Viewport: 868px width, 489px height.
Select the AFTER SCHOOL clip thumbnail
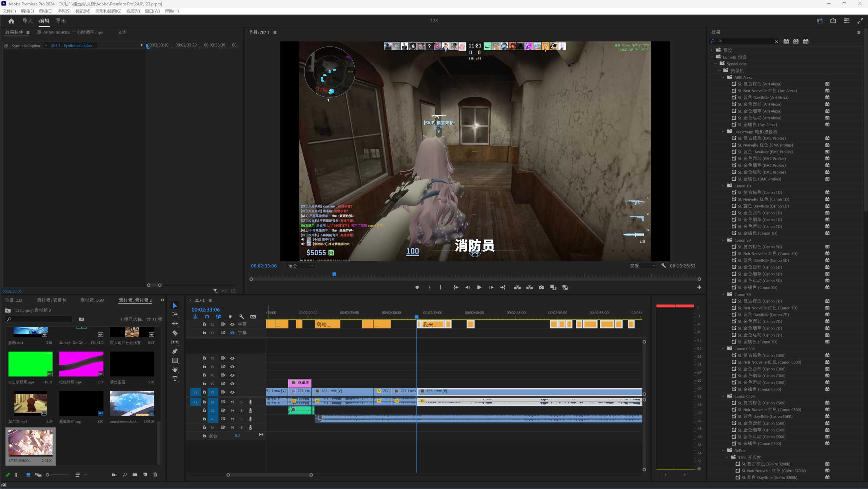31,443
